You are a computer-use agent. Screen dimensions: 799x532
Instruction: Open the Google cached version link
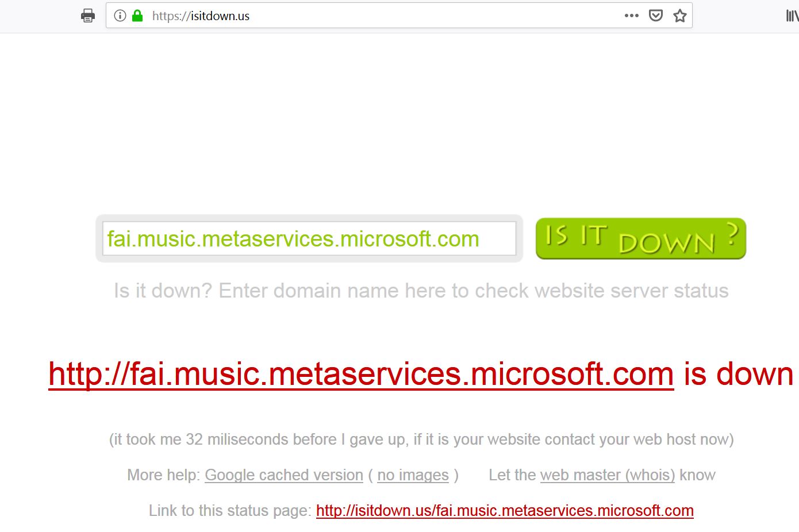[x=284, y=475]
